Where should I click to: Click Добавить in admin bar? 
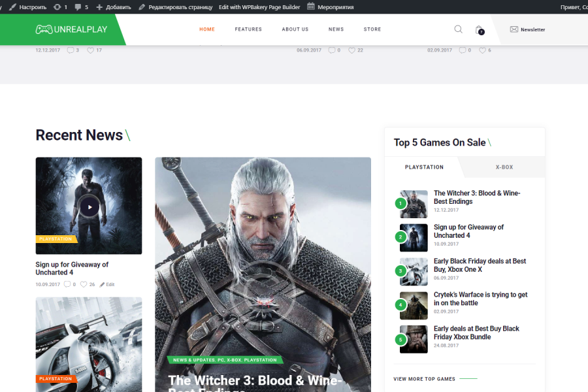[x=118, y=7]
